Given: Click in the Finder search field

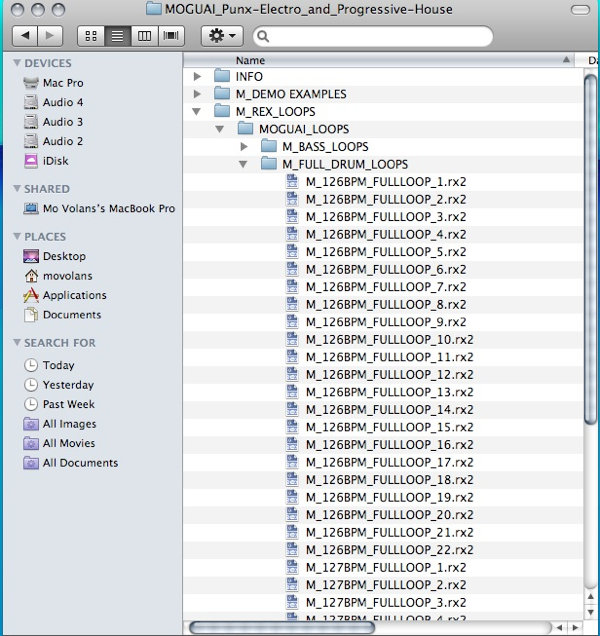Looking at the screenshot, I should (372, 36).
